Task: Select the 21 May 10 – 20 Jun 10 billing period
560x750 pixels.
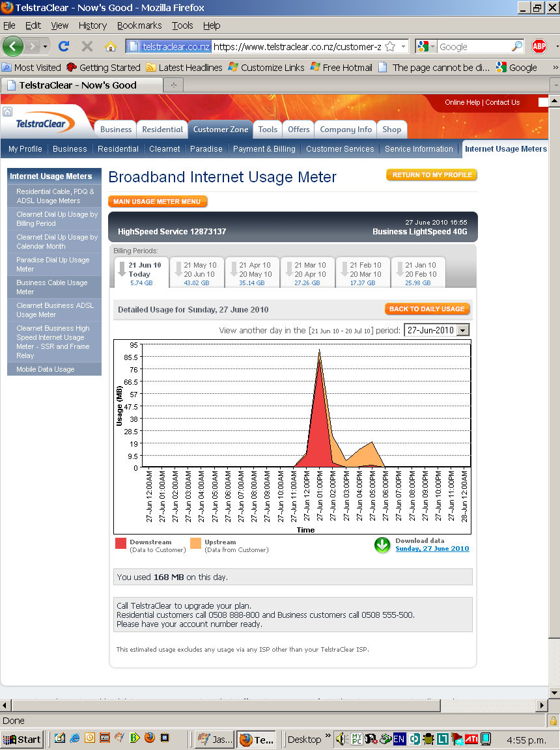Action: [x=197, y=273]
